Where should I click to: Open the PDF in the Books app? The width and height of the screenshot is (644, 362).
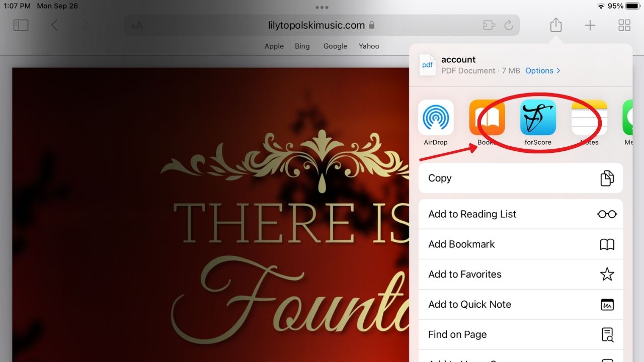[x=487, y=118]
